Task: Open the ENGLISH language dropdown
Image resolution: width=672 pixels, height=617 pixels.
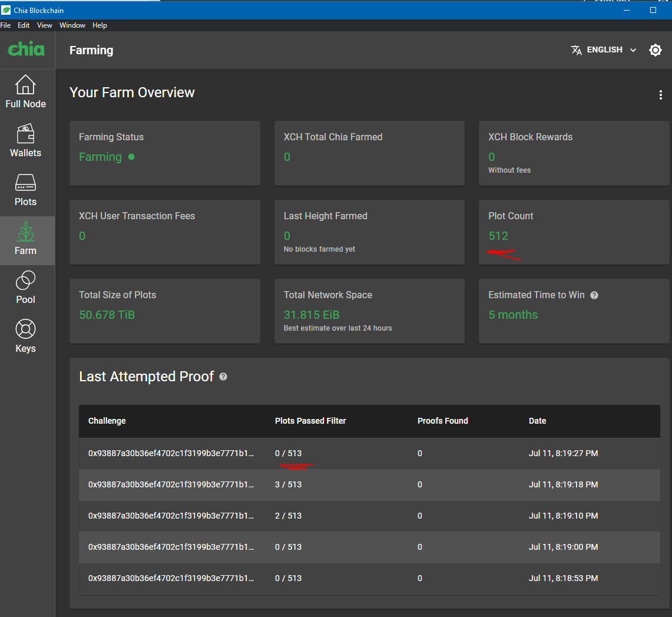Action: pos(604,50)
